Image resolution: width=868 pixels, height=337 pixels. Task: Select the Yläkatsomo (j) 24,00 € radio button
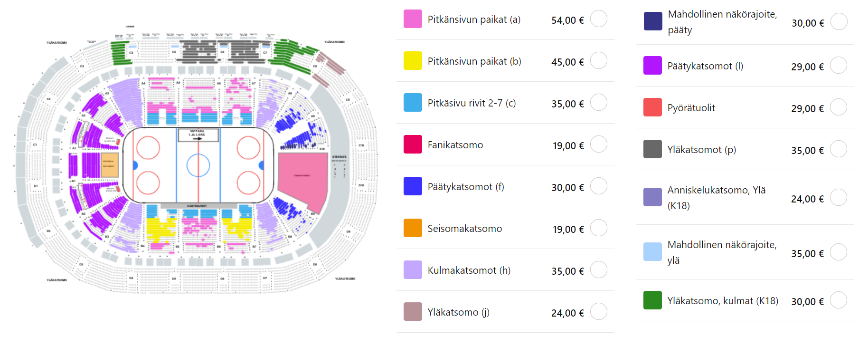(x=598, y=312)
